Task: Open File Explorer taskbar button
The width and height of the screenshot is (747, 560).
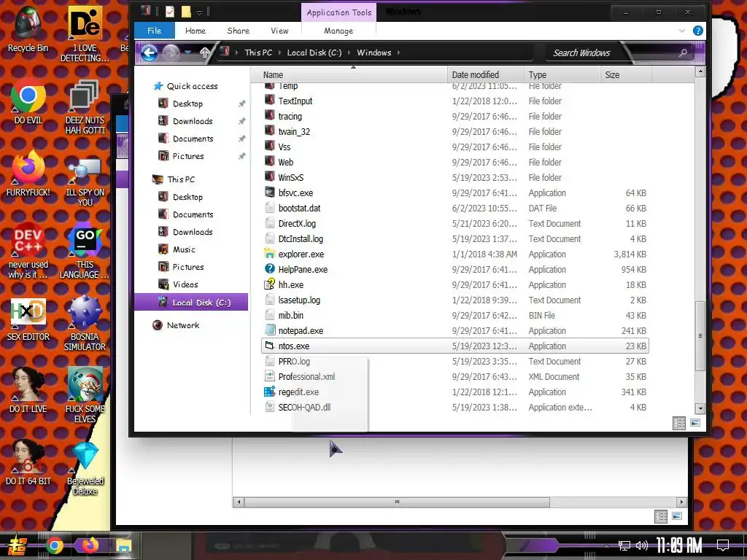Action: coord(124,545)
